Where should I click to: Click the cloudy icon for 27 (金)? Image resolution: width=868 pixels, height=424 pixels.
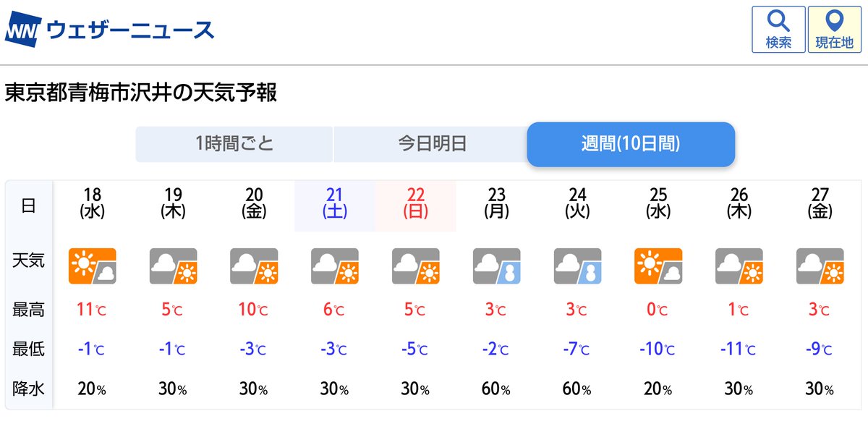pyautogui.click(x=820, y=266)
